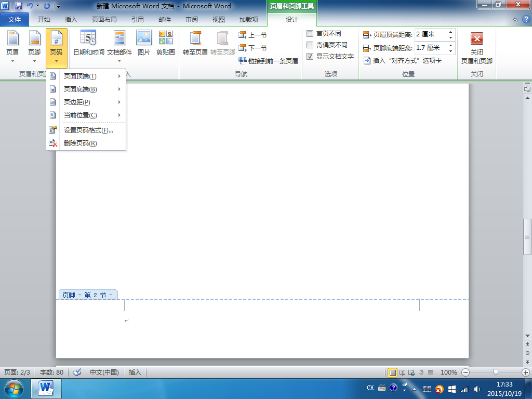Open undo history dropdown arrow
Image resolution: width=532 pixels, height=399 pixels.
tap(37, 6)
